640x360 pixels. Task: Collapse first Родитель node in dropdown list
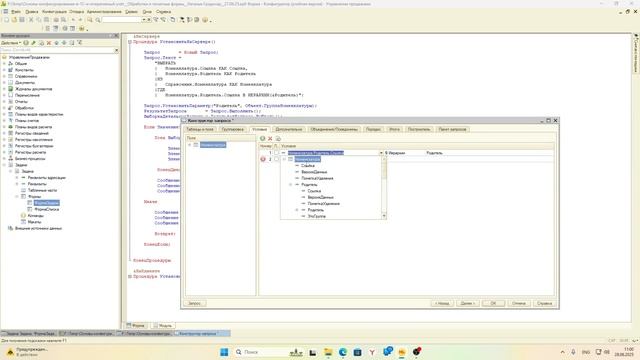tap(291, 184)
